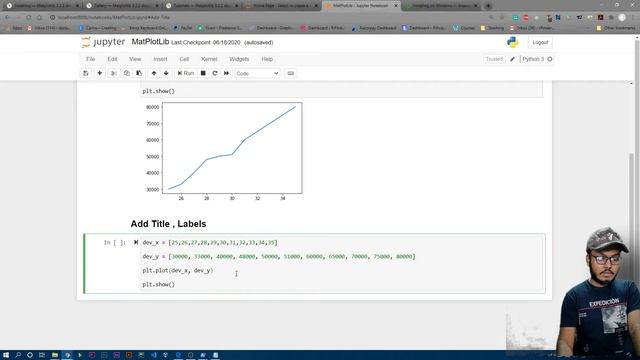Click the Logout button
Screen dimensions: 640x360
click(x=540, y=42)
